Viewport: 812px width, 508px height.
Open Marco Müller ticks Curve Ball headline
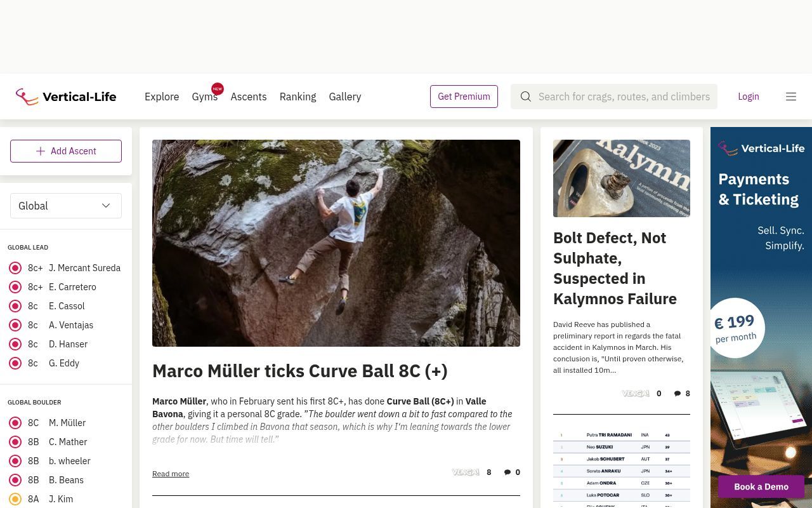[x=300, y=371]
